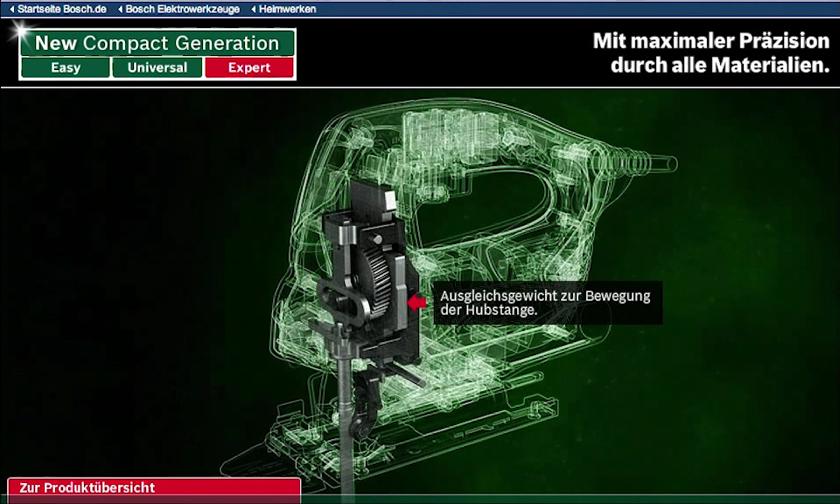Click the Mit maximaler Präzision headline
Screen dimensions: 840x504
[710, 53]
